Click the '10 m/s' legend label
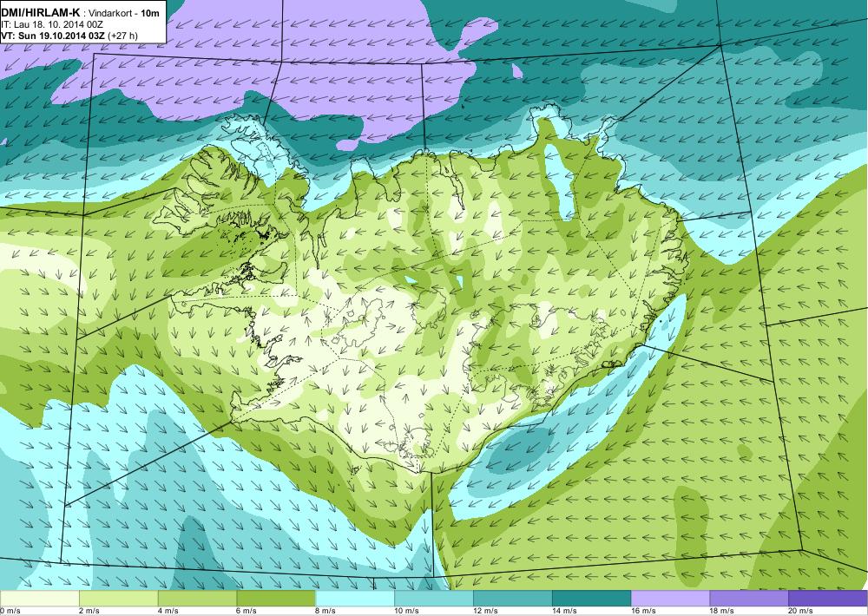This screenshot has width=868, height=616. point(407,611)
